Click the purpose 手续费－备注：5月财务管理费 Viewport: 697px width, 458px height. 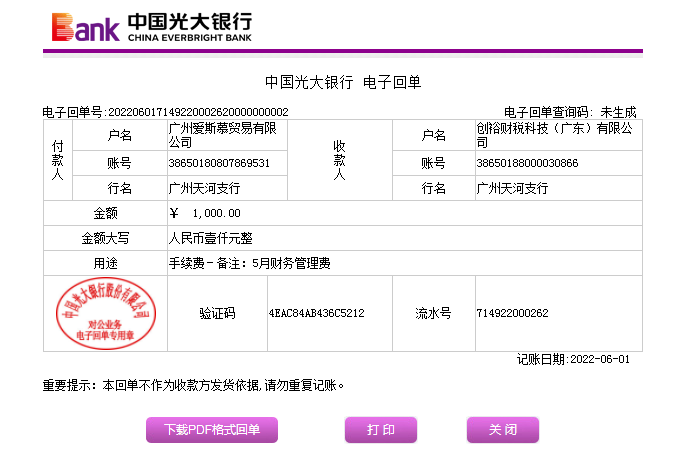point(249,263)
